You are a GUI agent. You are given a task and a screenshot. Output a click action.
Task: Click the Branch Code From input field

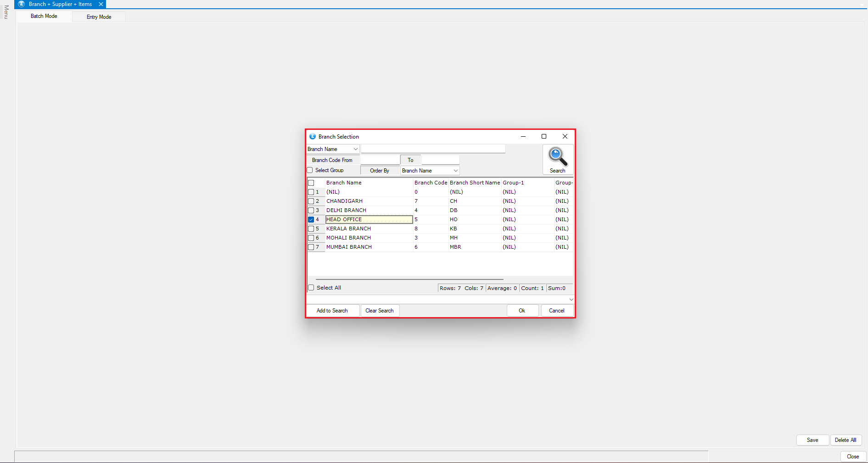coord(380,160)
